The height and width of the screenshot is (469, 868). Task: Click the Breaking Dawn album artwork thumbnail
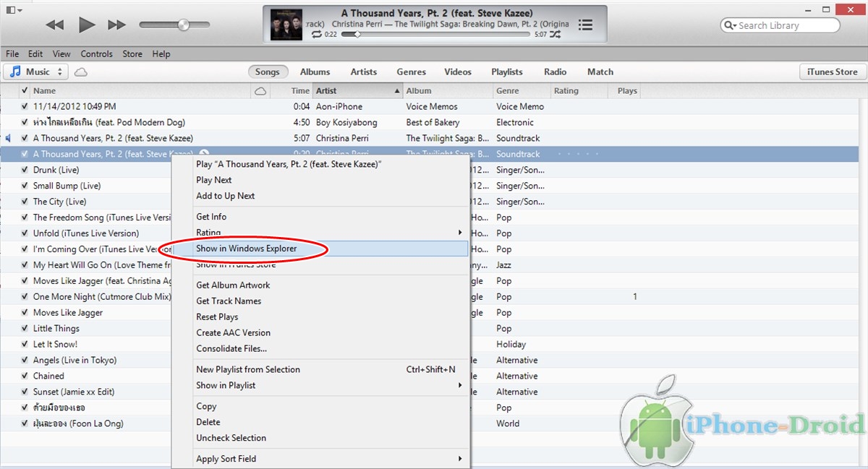coord(287,24)
